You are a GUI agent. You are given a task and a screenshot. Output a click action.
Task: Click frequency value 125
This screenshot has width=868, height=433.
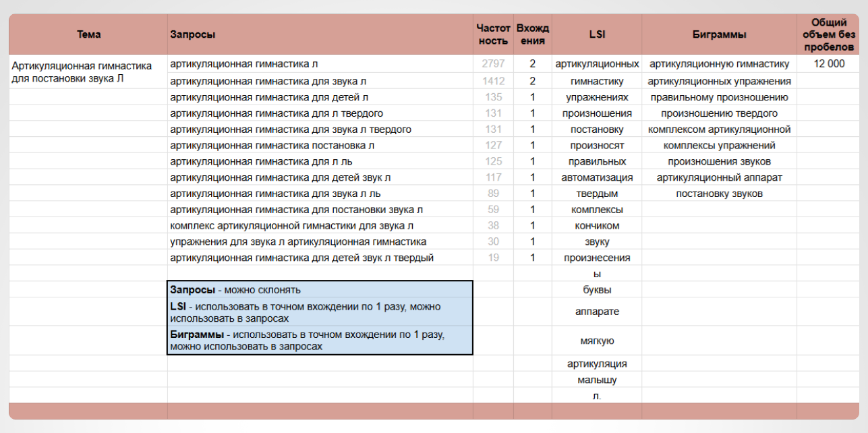[x=494, y=162]
